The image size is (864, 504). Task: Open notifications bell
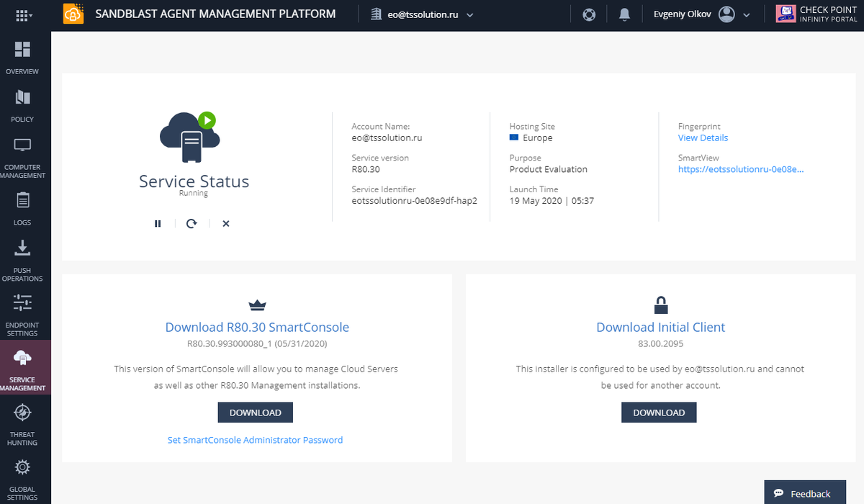pyautogui.click(x=624, y=14)
